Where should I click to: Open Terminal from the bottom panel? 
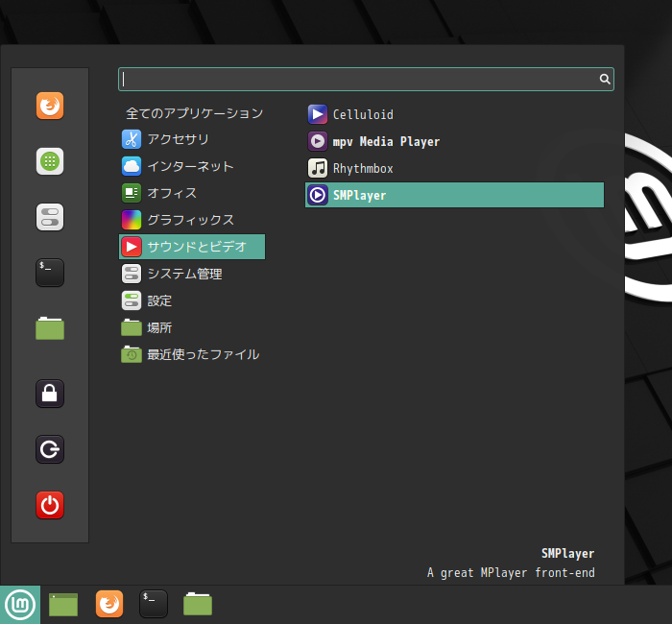point(154,604)
